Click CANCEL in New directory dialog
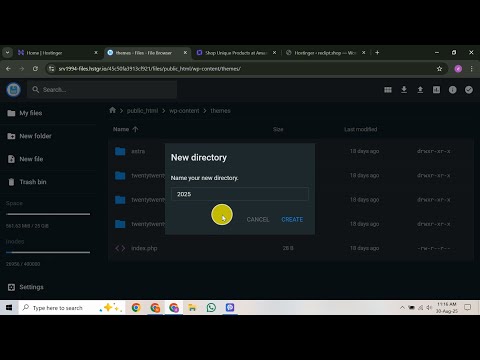Screen dimensions: 480x360 click(258, 219)
